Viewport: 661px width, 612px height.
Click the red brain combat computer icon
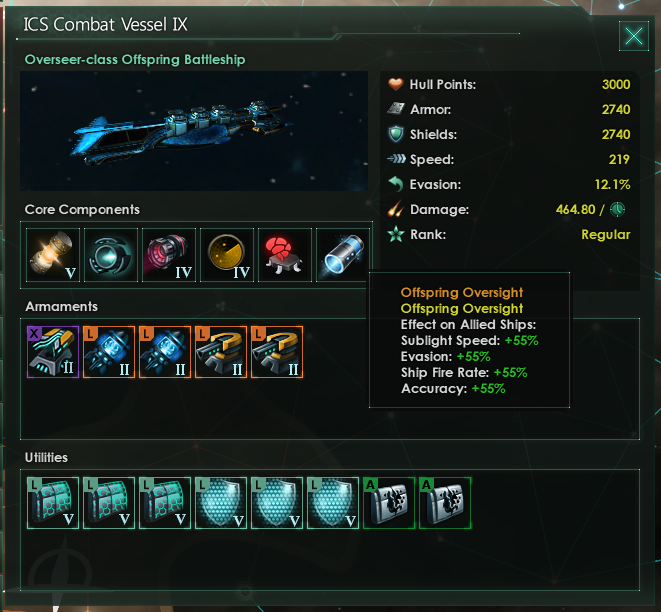(x=285, y=255)
